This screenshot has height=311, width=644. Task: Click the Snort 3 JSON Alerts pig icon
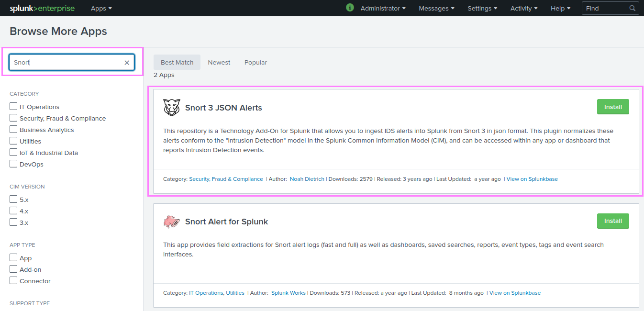pos(172,108)
